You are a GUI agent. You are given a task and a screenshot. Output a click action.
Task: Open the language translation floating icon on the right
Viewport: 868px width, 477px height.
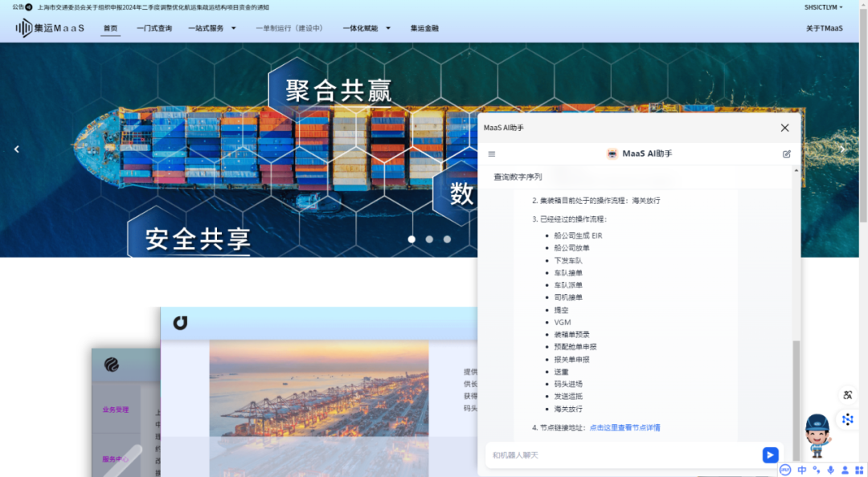(848, 395)
